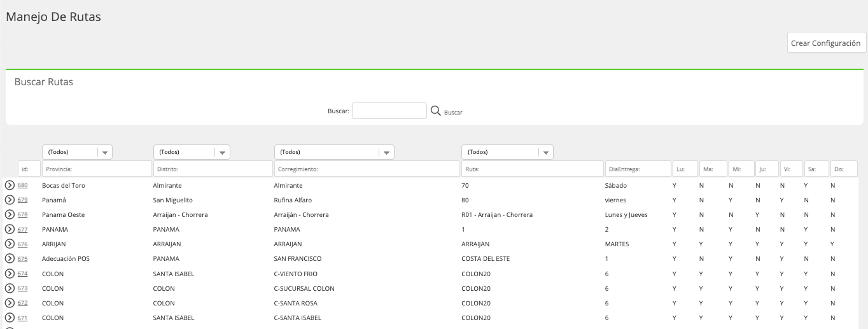
Task: Select the Rufina Alfaro cell
Action: click(x=293, y=200)
